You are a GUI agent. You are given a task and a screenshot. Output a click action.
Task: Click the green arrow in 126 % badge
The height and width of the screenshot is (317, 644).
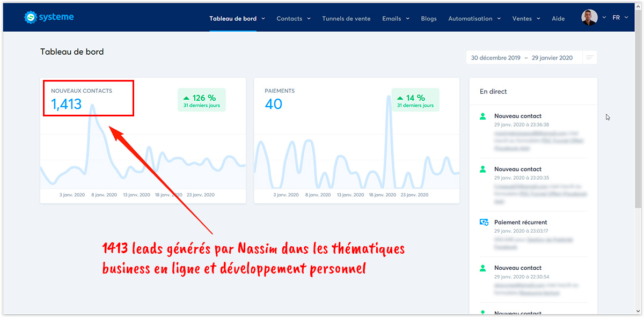pos(186,98)
